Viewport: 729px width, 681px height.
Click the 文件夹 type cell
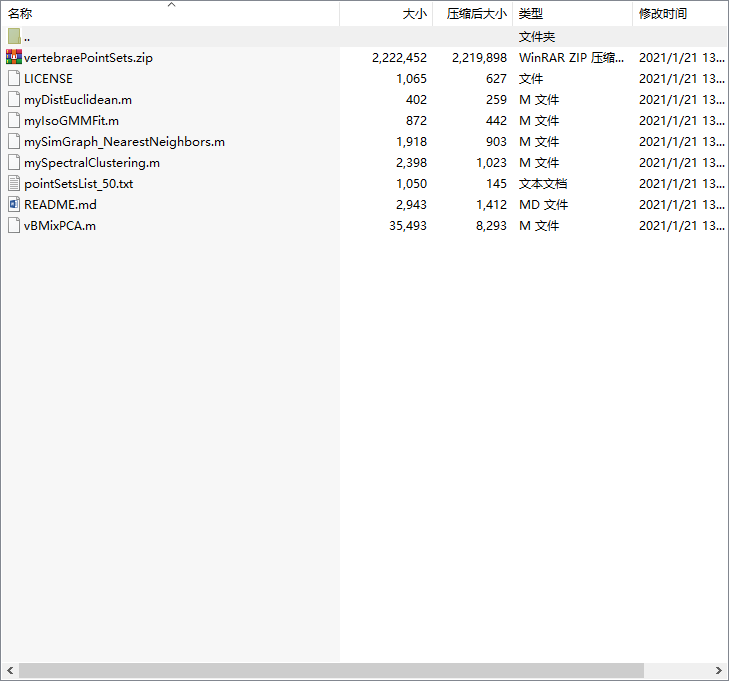[x=537, y=37]
